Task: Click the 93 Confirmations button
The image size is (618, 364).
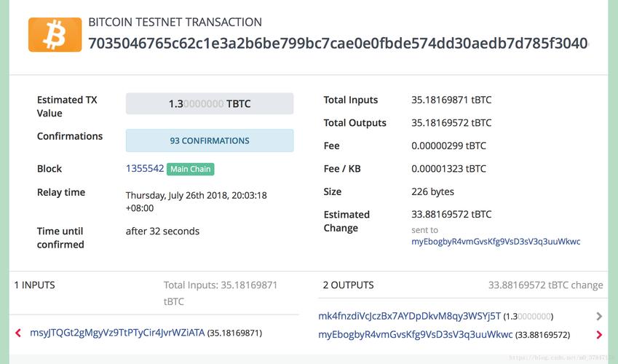Action: (x=210, y=141)
